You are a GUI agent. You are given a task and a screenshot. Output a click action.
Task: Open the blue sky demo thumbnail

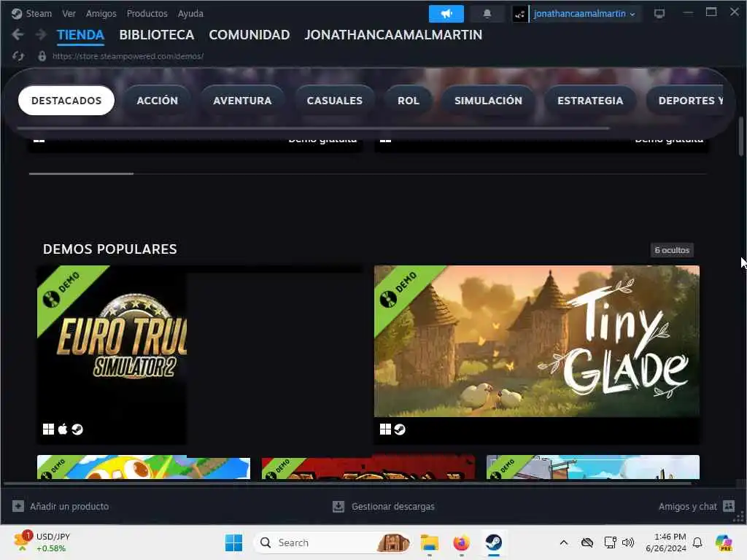593,467
